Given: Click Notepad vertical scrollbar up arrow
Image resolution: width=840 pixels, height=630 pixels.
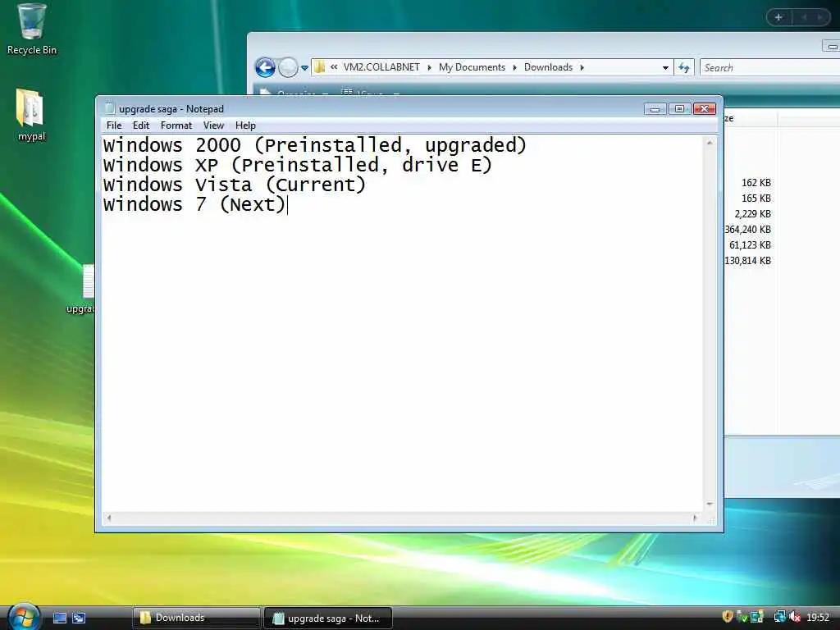Looking at the screenshot, I should (x=710, y=143).
